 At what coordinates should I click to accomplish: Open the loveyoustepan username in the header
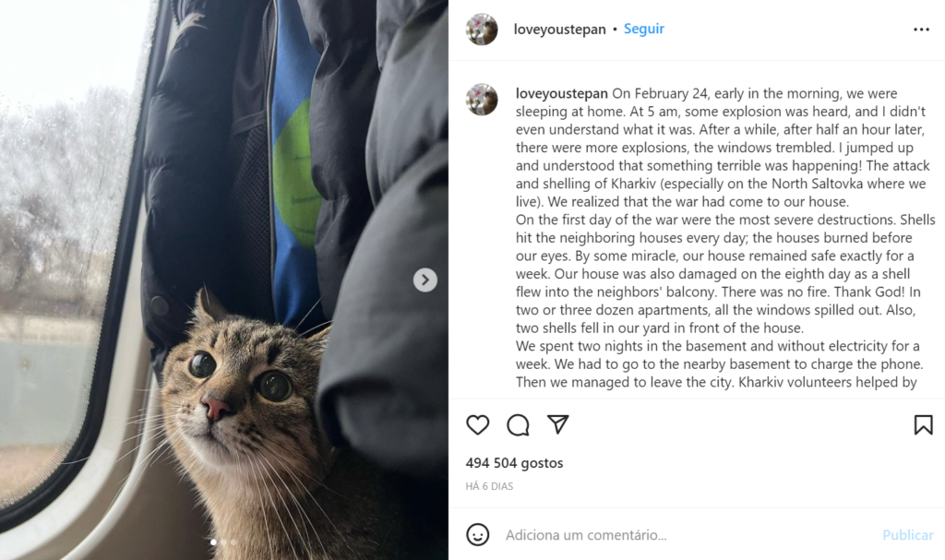click(x=559, y=29)
